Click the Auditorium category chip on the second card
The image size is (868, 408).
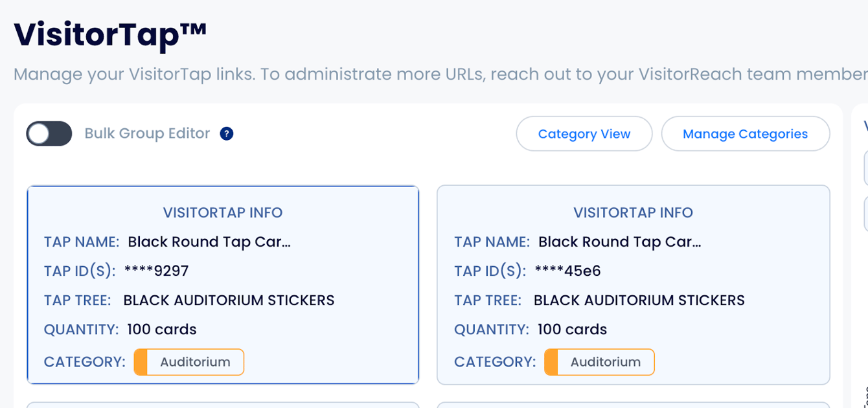[x=599, y=362]
